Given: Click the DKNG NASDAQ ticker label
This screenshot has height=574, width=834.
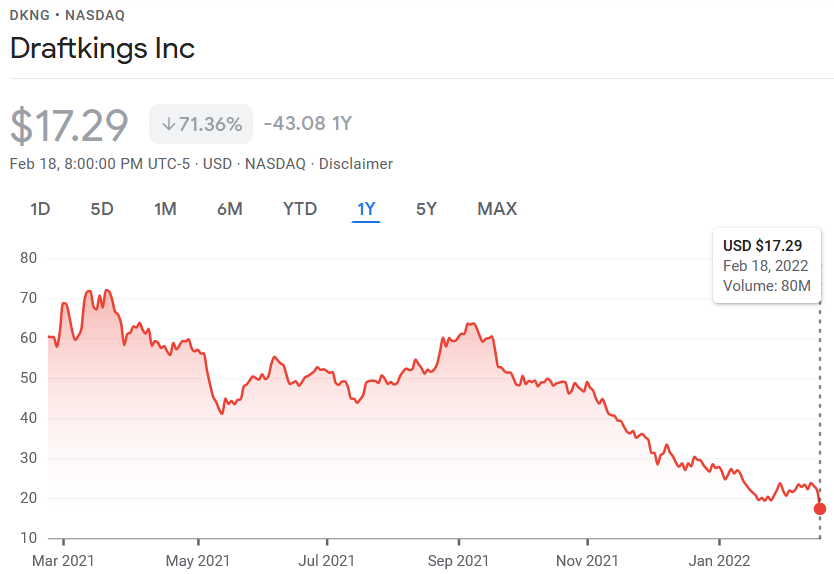Looking at the screenshot, I should click(x=67, y=16).
